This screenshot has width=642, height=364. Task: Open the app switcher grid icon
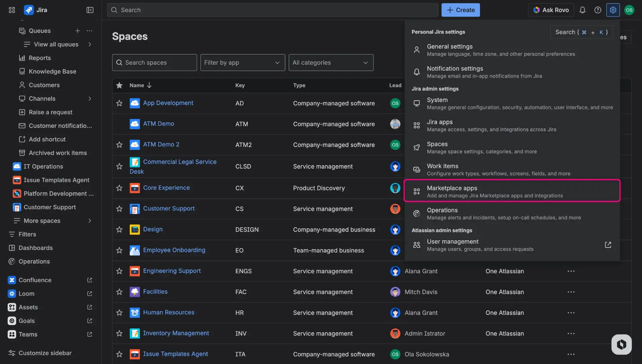pos(11,10)
